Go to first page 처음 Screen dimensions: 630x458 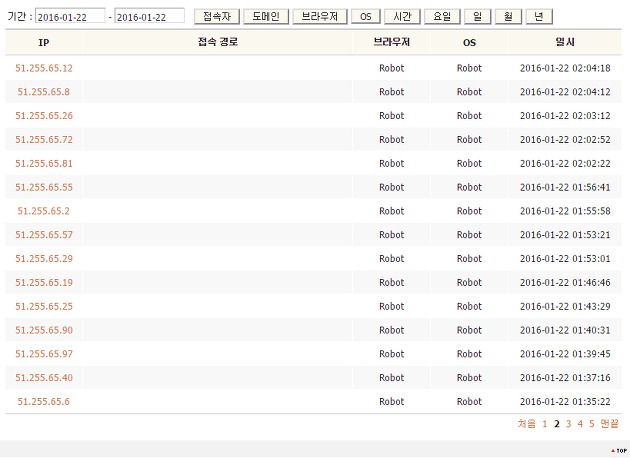point(526,423)
